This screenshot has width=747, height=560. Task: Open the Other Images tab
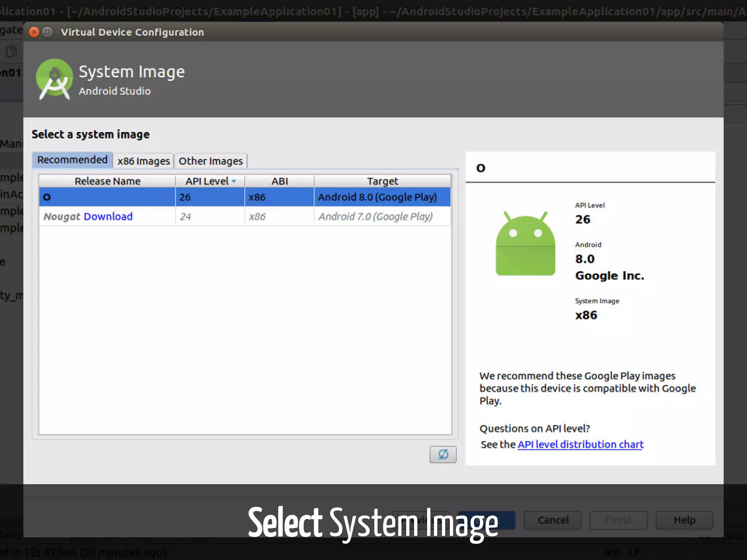[210, 161]
